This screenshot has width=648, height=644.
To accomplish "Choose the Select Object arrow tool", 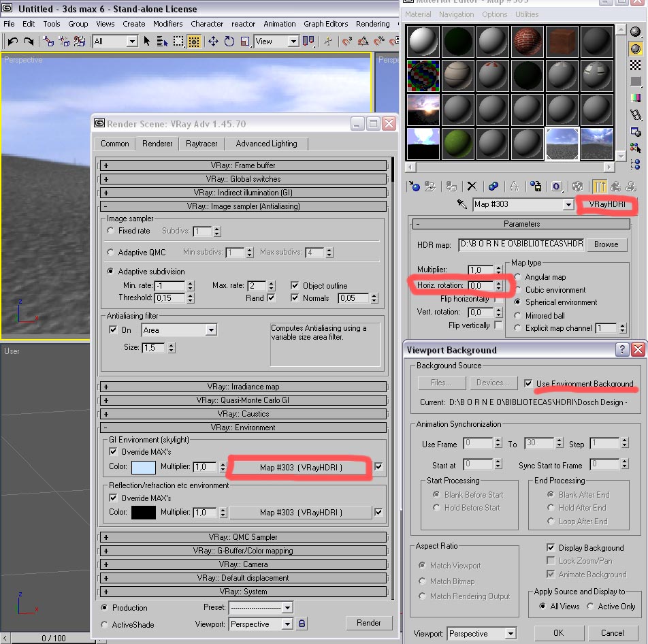I will (x=147, y=42).
